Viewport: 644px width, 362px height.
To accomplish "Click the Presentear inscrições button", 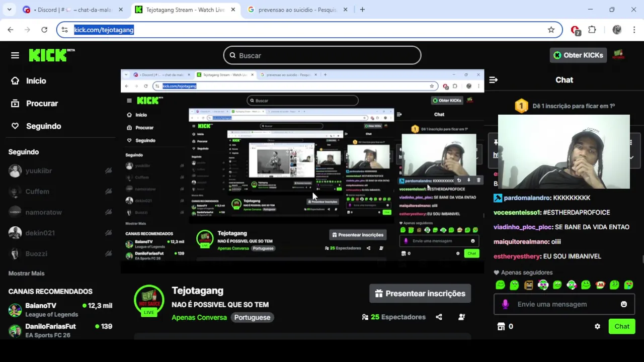I will pos(420,294).
